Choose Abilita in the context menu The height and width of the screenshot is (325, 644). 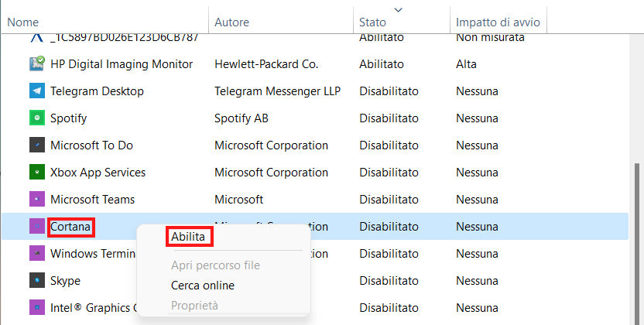point(188,237)
